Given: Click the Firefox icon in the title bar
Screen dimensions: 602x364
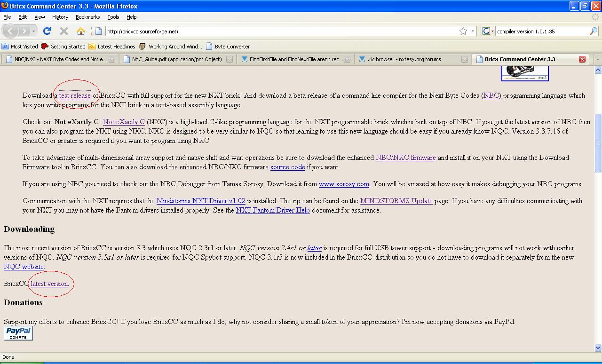Looking at the screenshot, I should point(5,6).
